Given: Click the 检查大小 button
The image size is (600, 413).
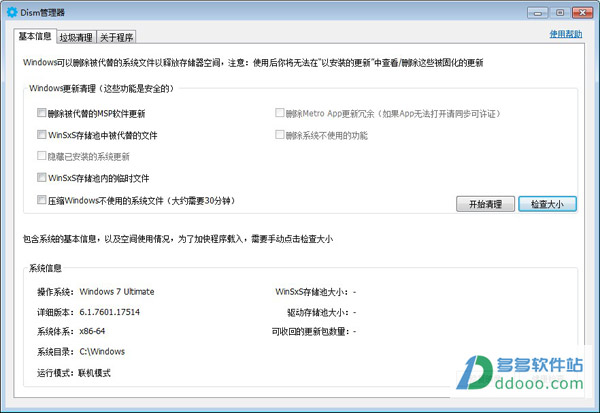Looking at the screenshot, I should click(547, 204).
